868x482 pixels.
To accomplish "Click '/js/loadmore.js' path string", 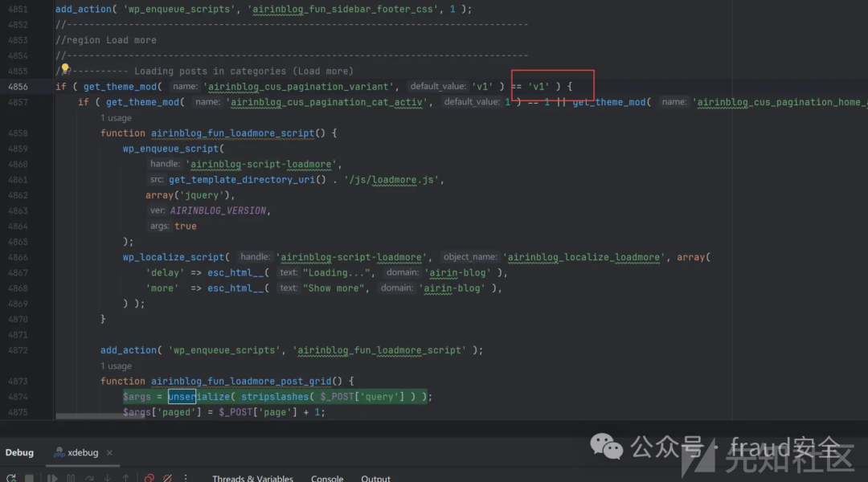I will pos(391,180).
